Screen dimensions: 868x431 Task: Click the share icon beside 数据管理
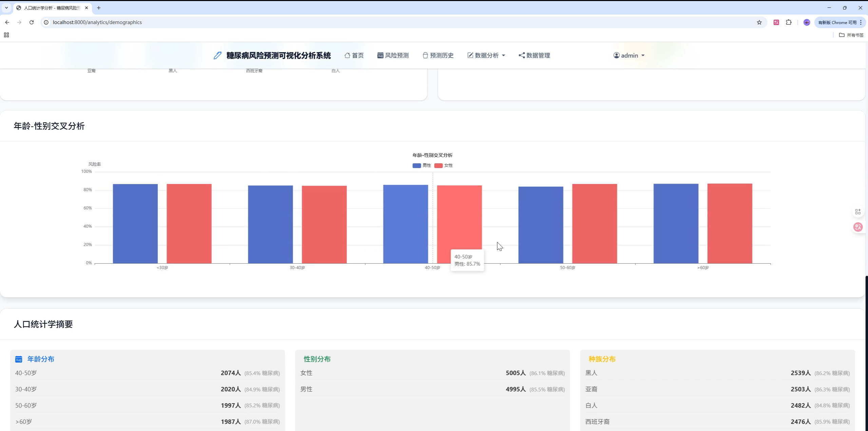(521, 55)
